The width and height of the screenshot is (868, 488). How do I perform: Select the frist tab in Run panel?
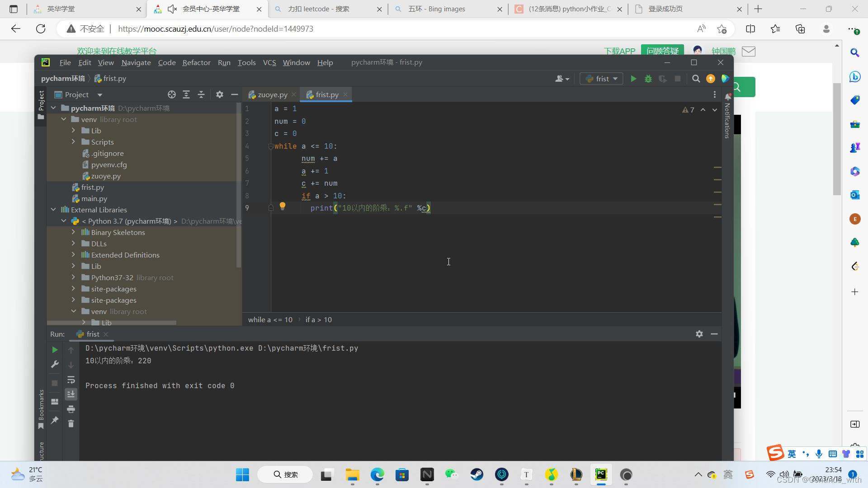[x=93, y=334]
